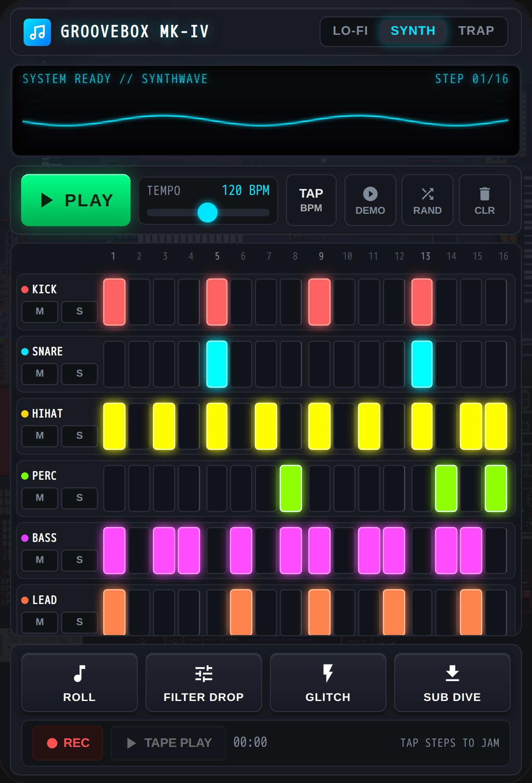Turn off BASS step 9
The width and height of the screenshot is (532, 783).
tap(319, 551)
